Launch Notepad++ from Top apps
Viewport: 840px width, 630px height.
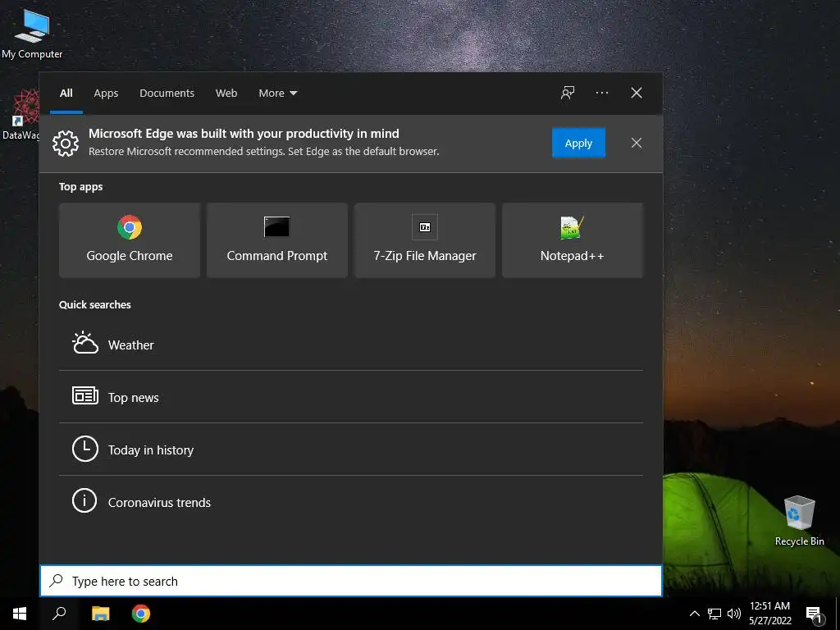click(x=572, y=240)
